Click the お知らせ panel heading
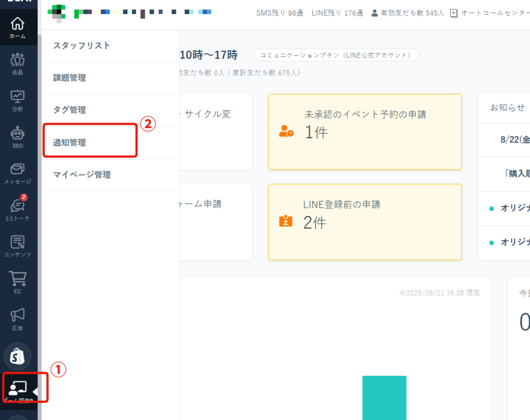The height and width of the screenshot is (420, 530). [x=507, y=108]
